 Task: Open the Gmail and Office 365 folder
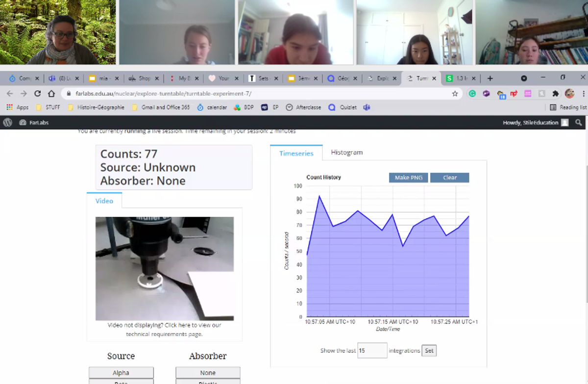[x=161, y=107]
